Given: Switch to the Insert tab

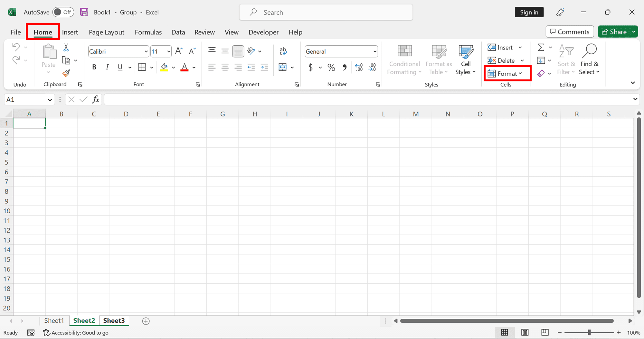Looking at the screenshot, I should pyautogui.click(x=70, y=32).
